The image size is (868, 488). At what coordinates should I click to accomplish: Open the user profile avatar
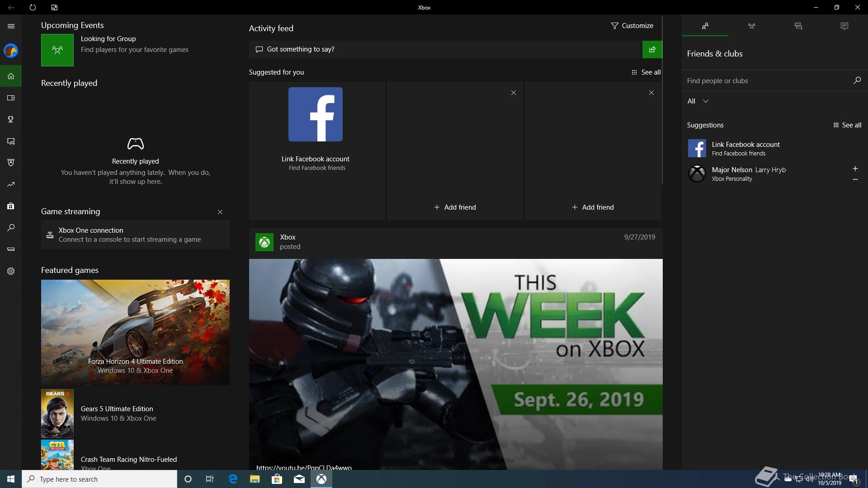11,51
